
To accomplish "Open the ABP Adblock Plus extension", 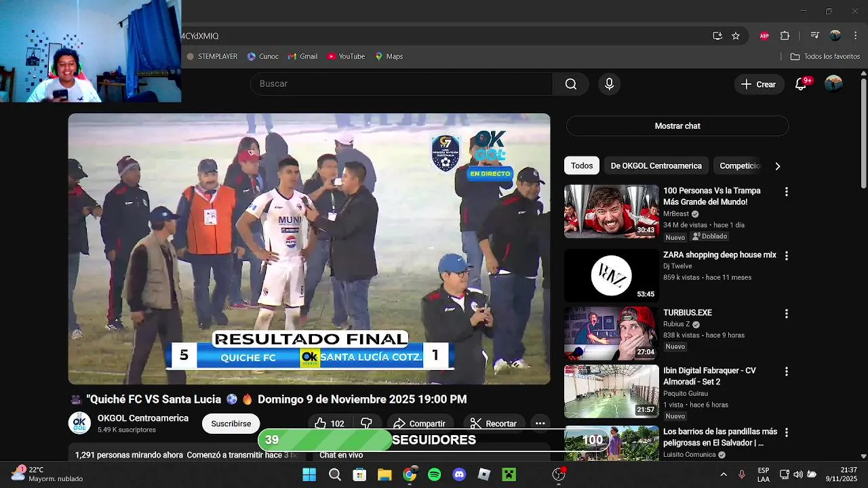I will [764, 36].
